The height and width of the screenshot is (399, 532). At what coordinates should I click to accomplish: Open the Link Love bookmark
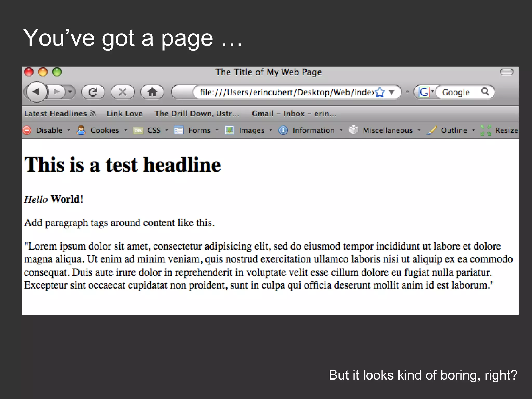coord(125,114)
